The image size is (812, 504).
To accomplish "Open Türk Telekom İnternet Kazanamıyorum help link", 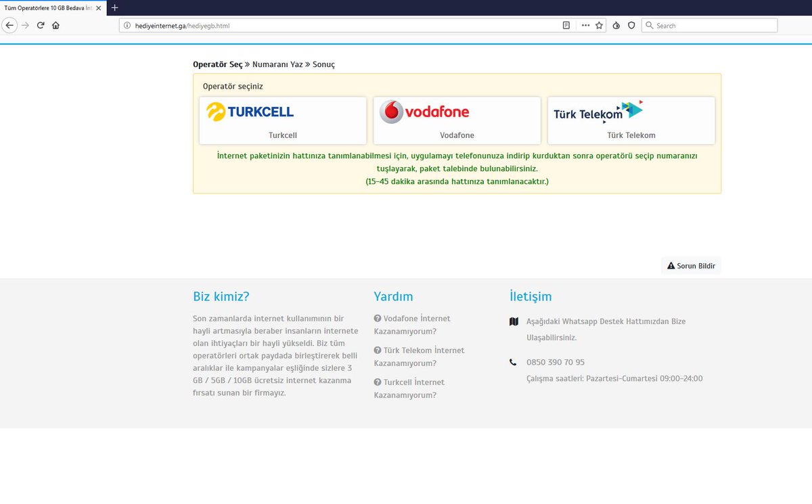I will click(420, 357).
